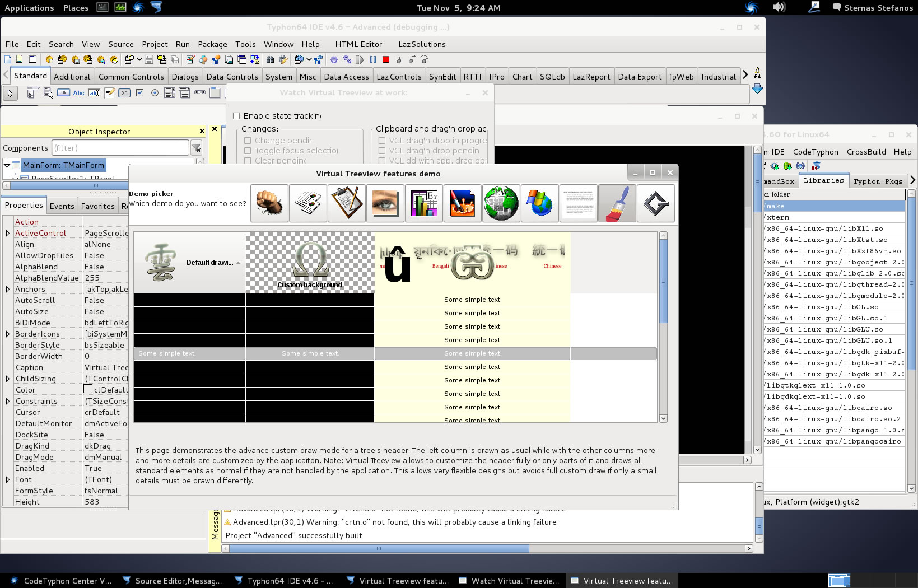
Task: Expand the ActiveControl property
Action: click(7, 233)
